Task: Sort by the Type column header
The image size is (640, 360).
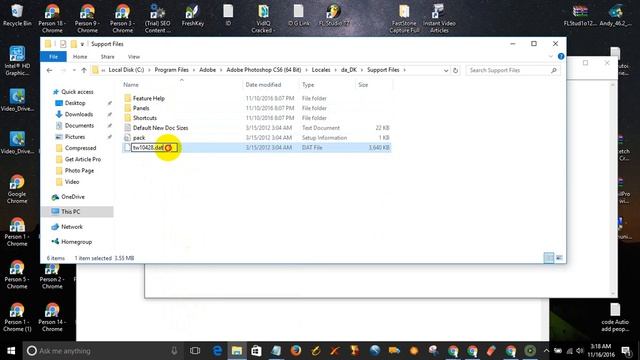Action: pyautogui.click(x=327, y=85)
